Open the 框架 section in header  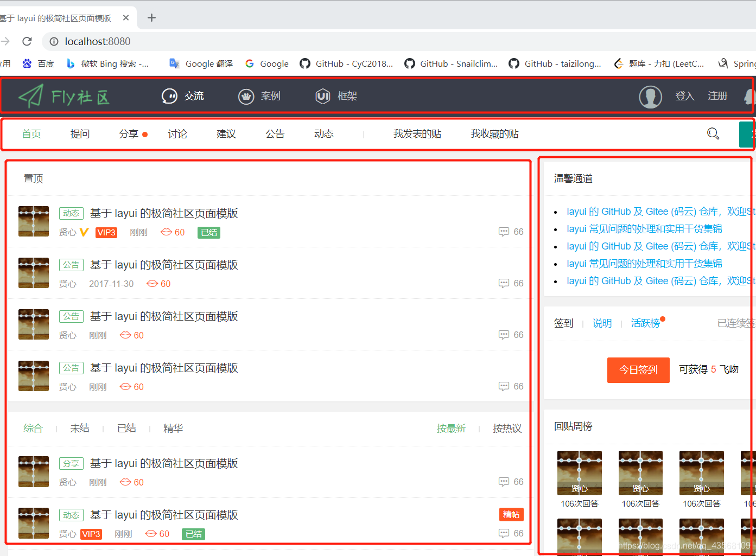pyautogui.click(x=336, y=96)
